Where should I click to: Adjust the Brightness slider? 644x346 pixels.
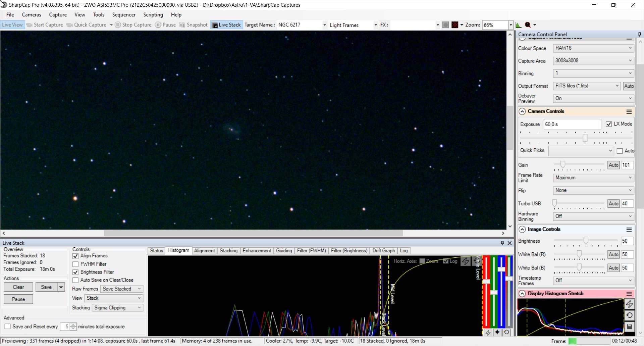pos(586,241)
